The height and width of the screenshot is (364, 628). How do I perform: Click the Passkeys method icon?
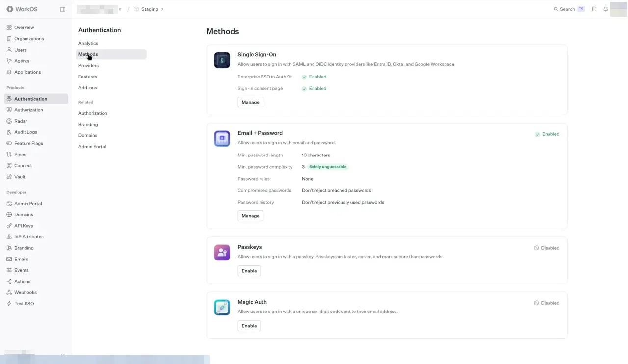point(222,252)
